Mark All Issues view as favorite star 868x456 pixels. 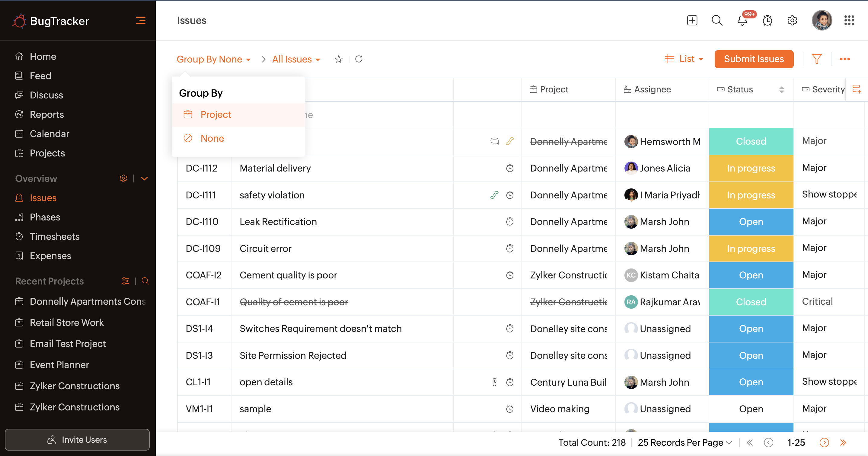point(339,59)
